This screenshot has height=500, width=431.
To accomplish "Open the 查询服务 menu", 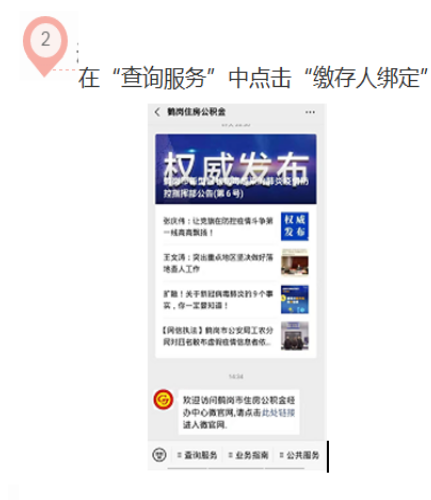I will pos(197,455).
